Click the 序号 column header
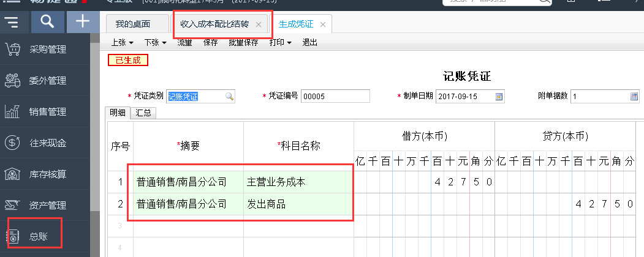This screenshot has width=644, height=257. tap(120, 146)
